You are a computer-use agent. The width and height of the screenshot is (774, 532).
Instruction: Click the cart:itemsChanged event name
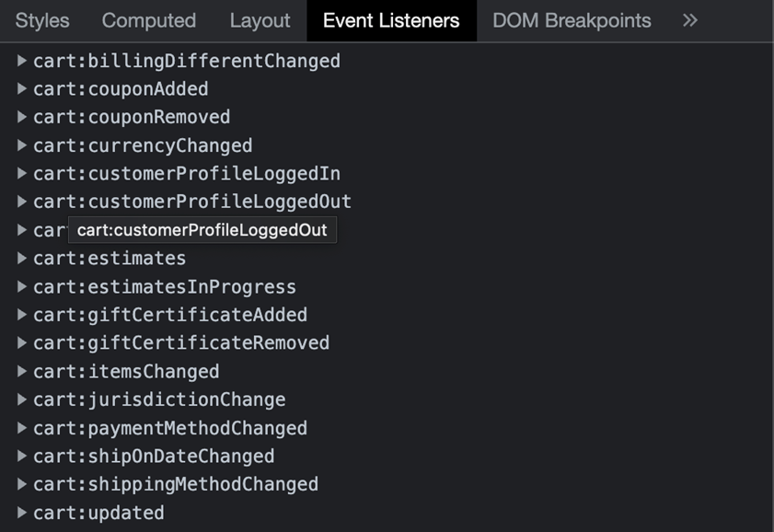pyautogui.click(x=126, y=372)
